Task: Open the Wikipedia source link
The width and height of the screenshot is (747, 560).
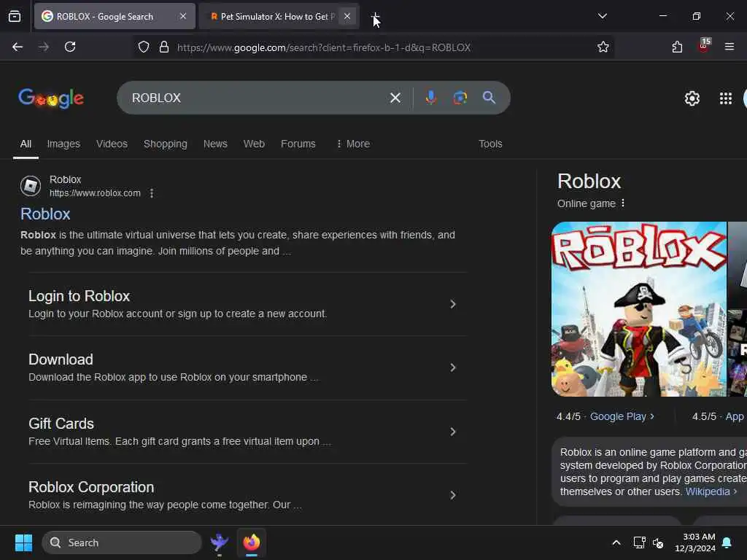Action: tap(711, 491)
